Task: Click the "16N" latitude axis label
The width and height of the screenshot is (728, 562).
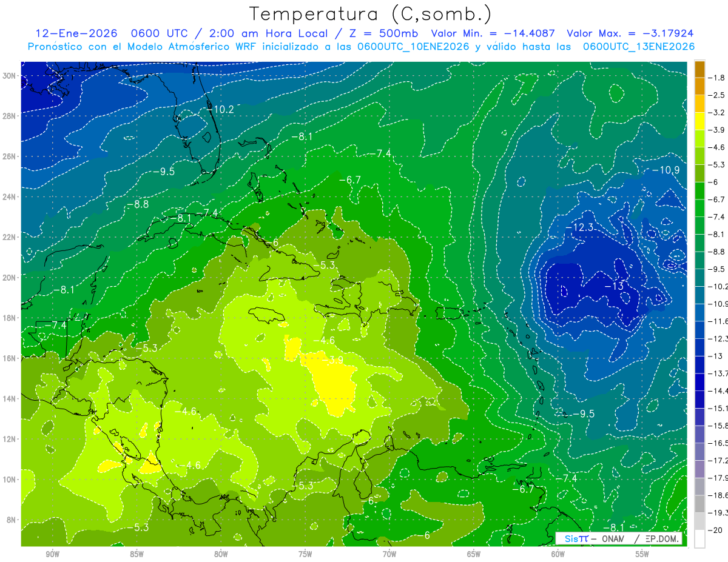Action: [10, 358]
